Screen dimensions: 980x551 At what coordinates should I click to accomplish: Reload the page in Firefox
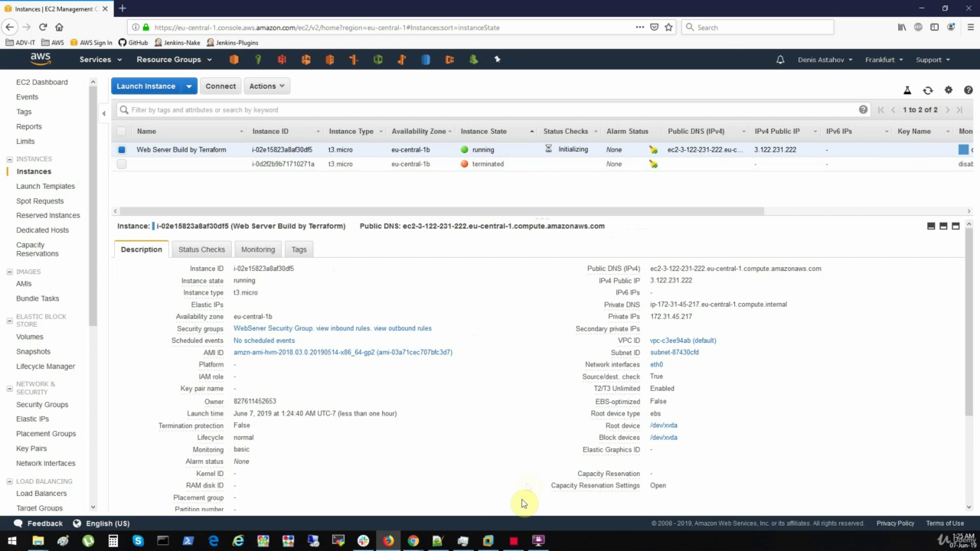(43, 27)
